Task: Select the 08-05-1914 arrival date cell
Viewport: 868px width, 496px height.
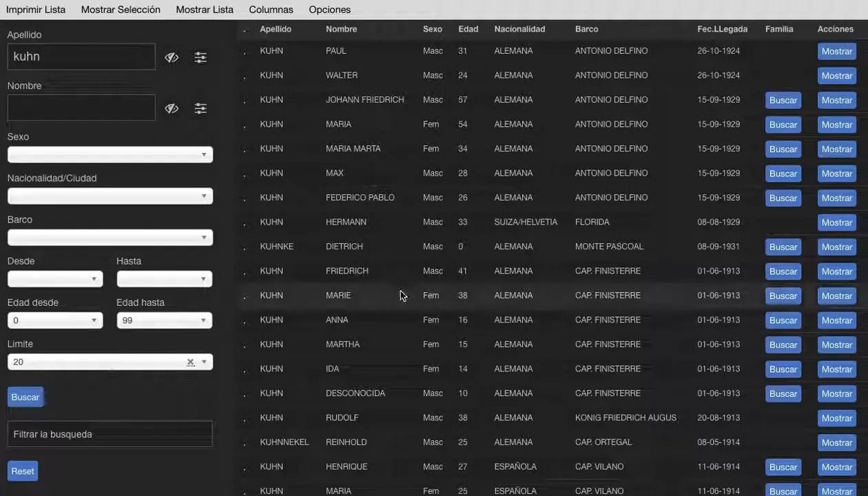Action: click(719, 442)
